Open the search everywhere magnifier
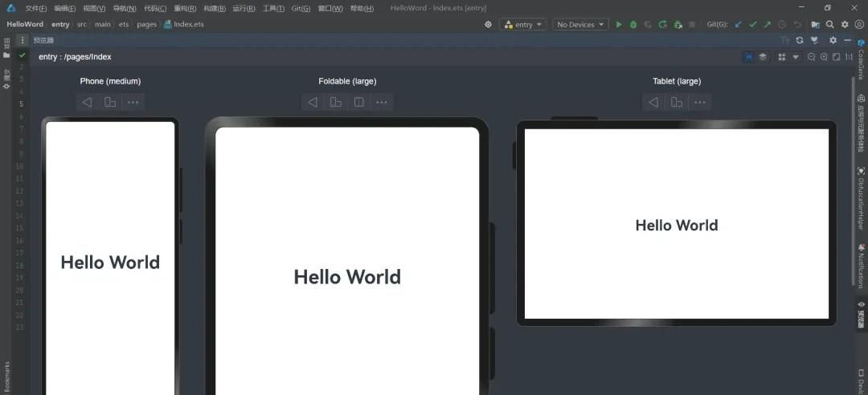 tap(830, 25)
